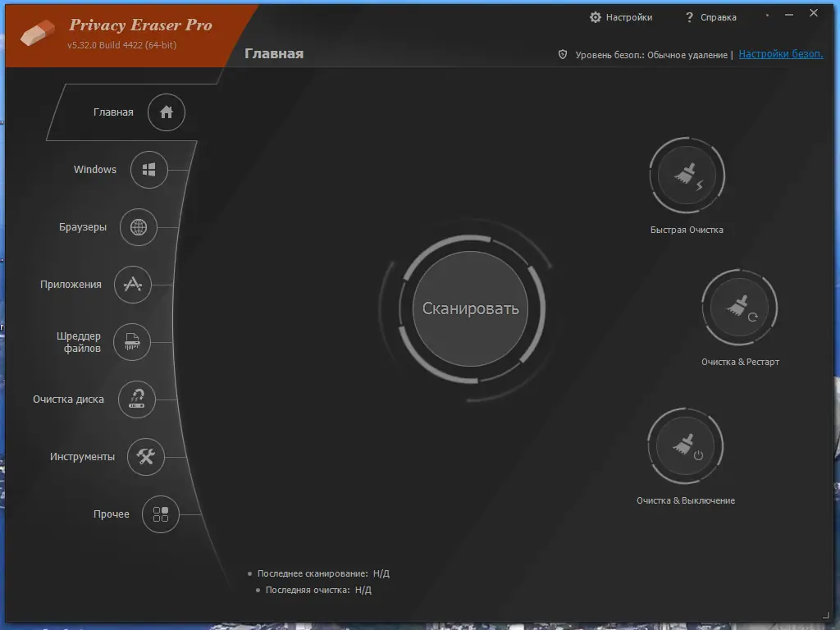
Task: Click the Последнее сканирование: Н/Д status text
Action: click(x=323, y=573)
